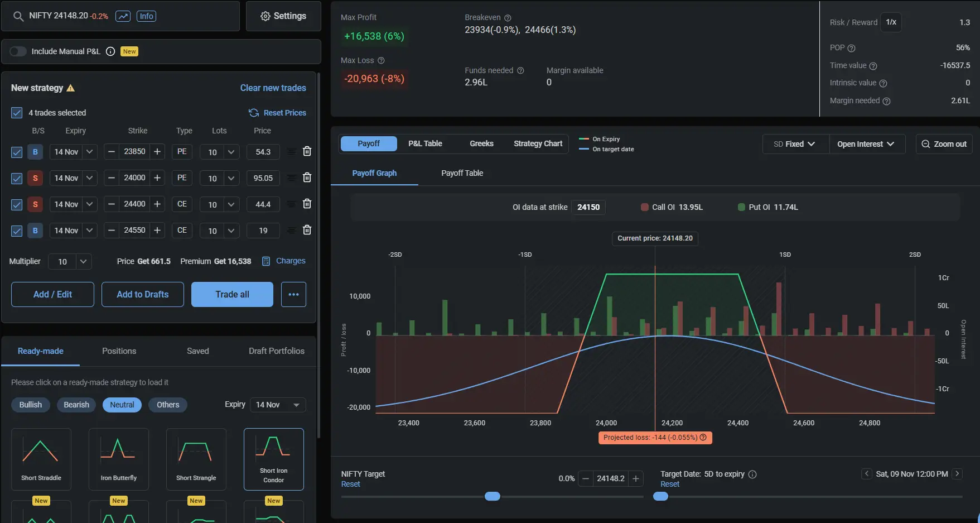
Task: Open Settings with the gear button
Action: click(283, 16)
